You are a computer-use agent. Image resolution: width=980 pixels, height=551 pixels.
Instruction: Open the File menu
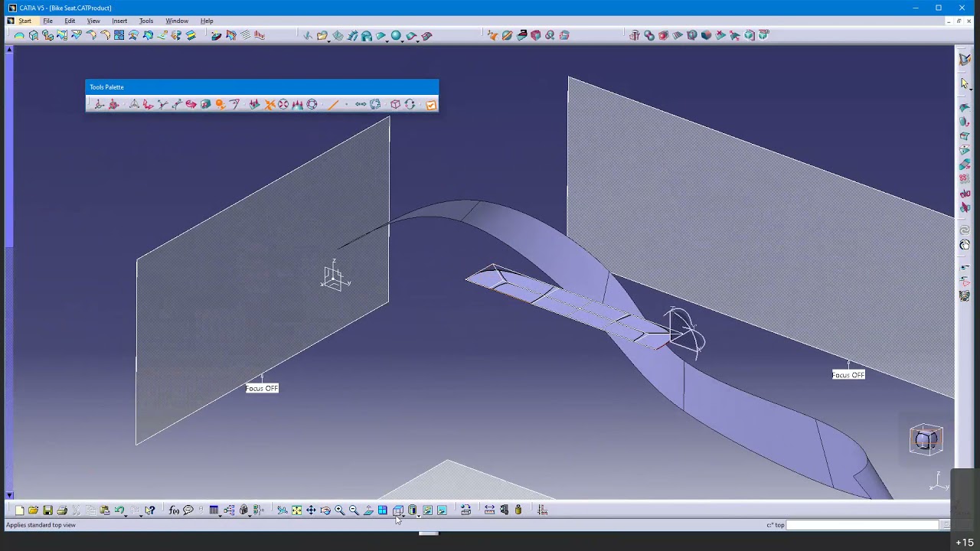point(47,21)
